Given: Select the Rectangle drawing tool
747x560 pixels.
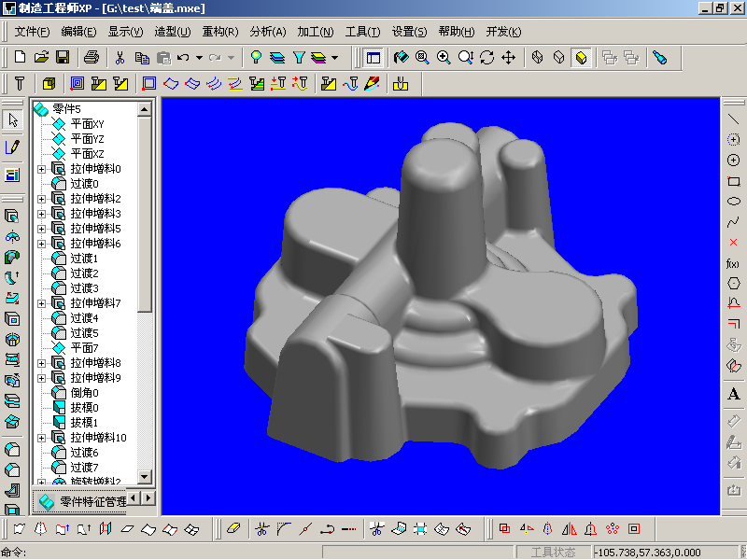Looking at the screenshot, I should 733,181.
